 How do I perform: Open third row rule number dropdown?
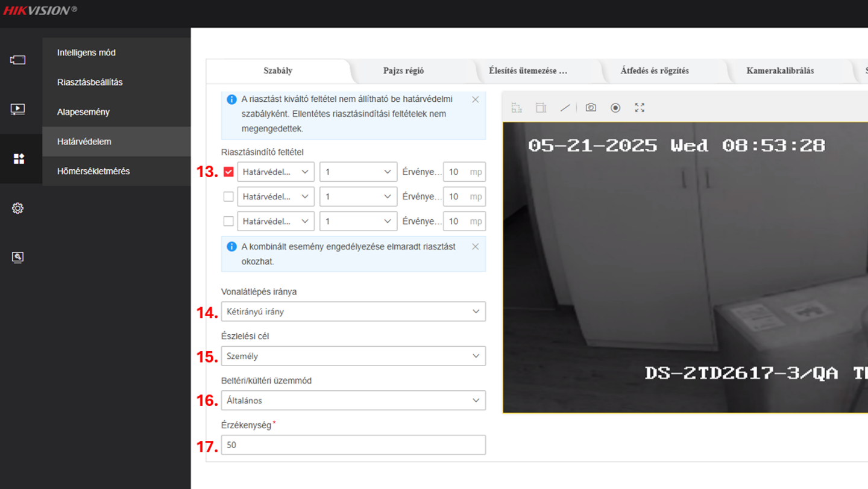[x=358, y=221]
